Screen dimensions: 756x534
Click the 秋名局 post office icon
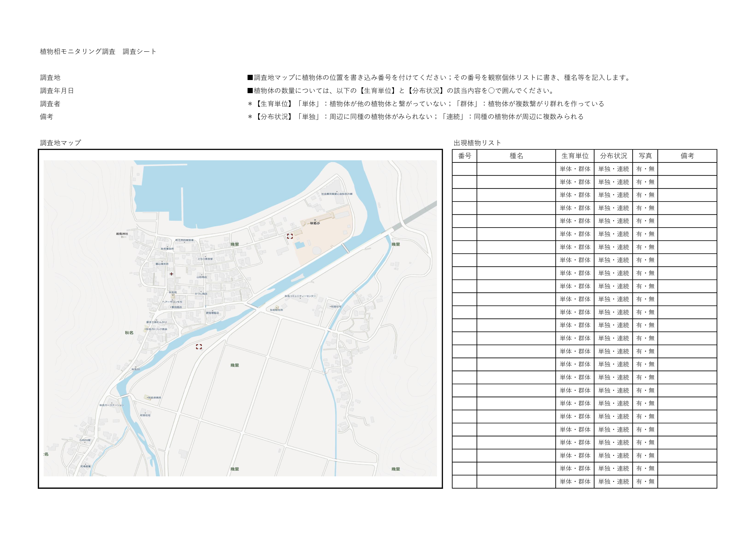click(x=172, y=296)
